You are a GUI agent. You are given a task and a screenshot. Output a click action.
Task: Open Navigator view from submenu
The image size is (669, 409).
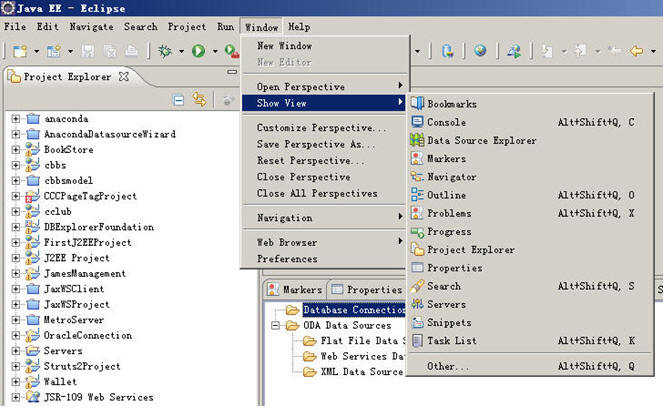pyautogui.click(x=530, y=177)
